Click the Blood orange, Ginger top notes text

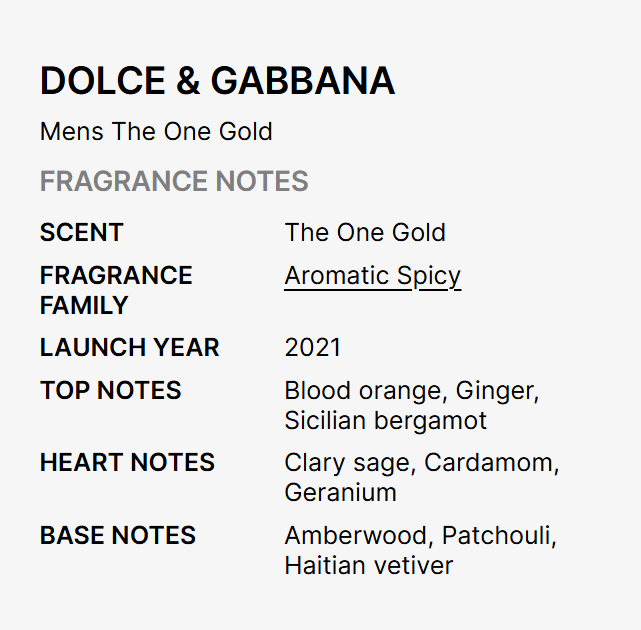click(411, 391)
